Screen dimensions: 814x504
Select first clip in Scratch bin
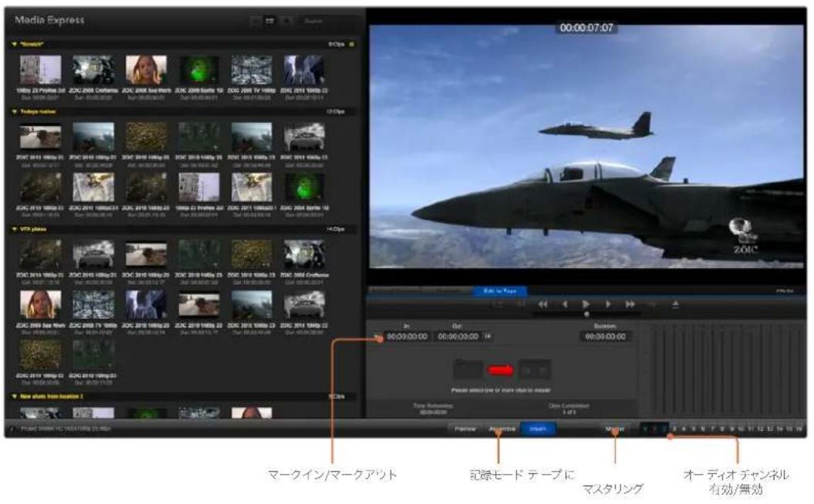point(40,70)
